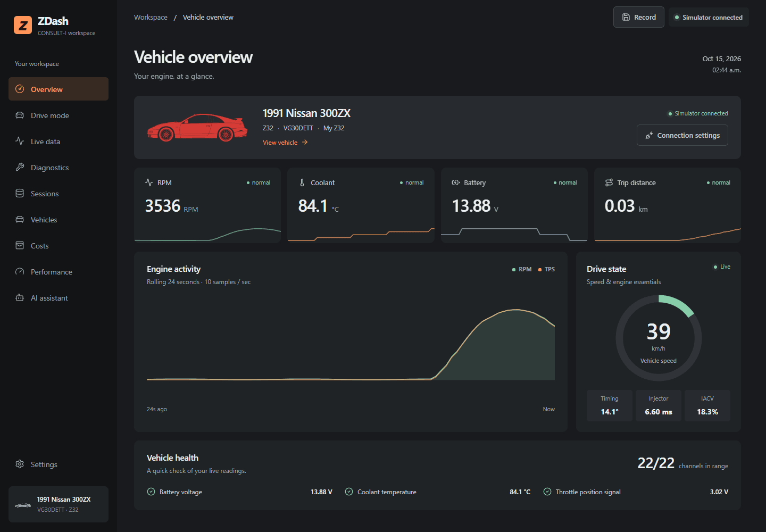
Task: Click the Diagnostics wrench icon
Action: pos(20,167)
